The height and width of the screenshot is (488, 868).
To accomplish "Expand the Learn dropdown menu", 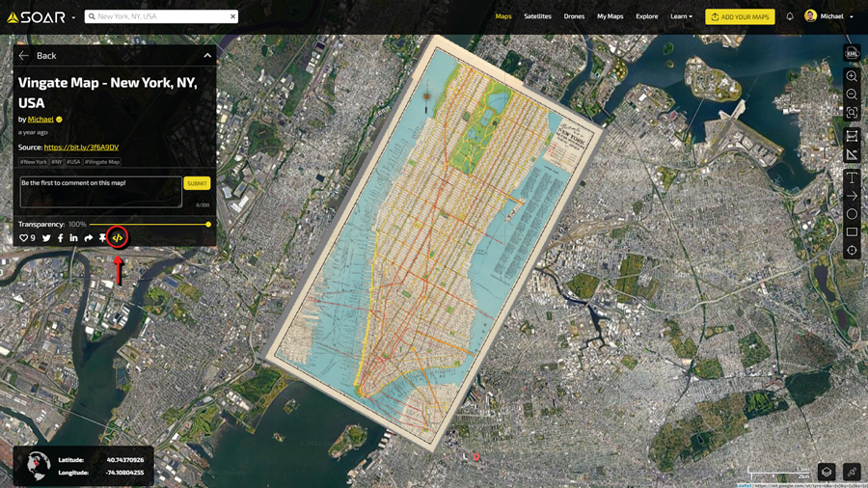I will (681, 16).
